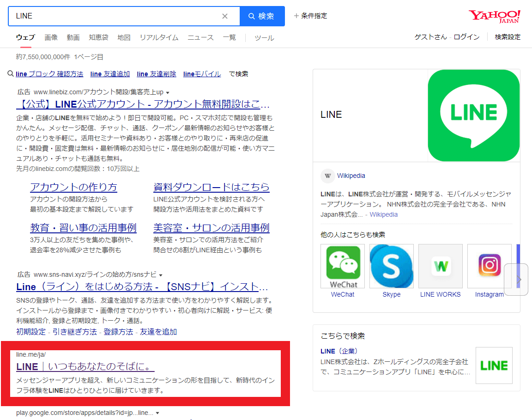Viewport: 532px width, 420px height.
Task: Open the 条件指定 plus option
Action: [310, 16]
